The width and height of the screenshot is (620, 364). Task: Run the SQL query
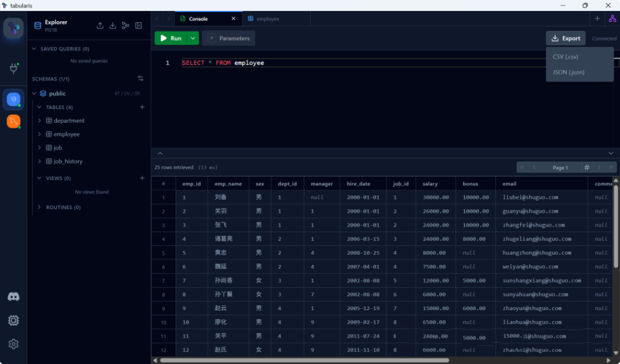click(x=170, y=38)
